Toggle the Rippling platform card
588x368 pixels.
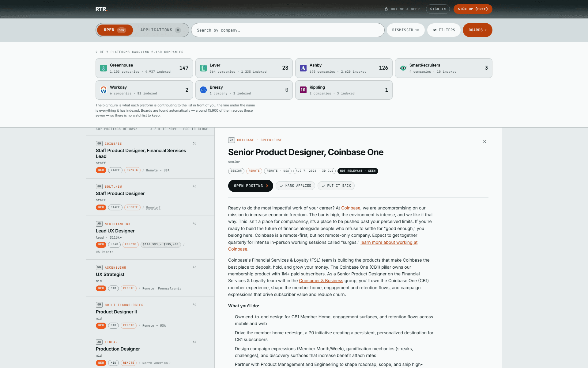point(344,90)
